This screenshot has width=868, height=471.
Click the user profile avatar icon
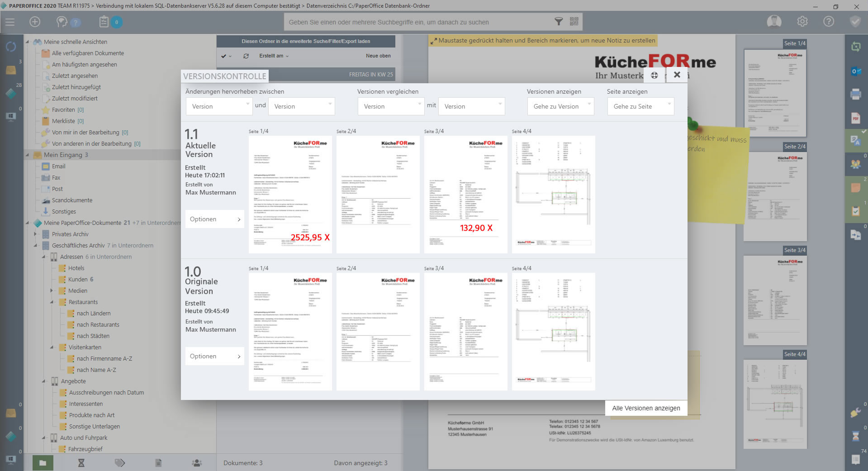[774, 22]
